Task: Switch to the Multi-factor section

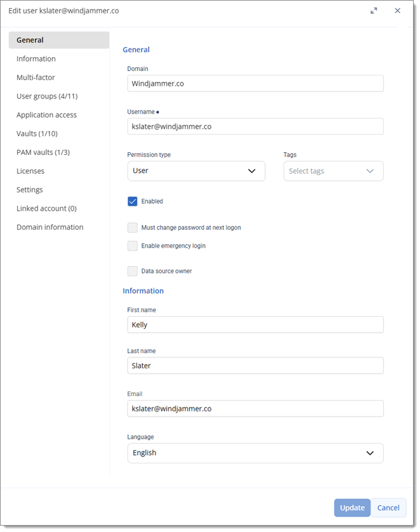Action: (37, 77)
